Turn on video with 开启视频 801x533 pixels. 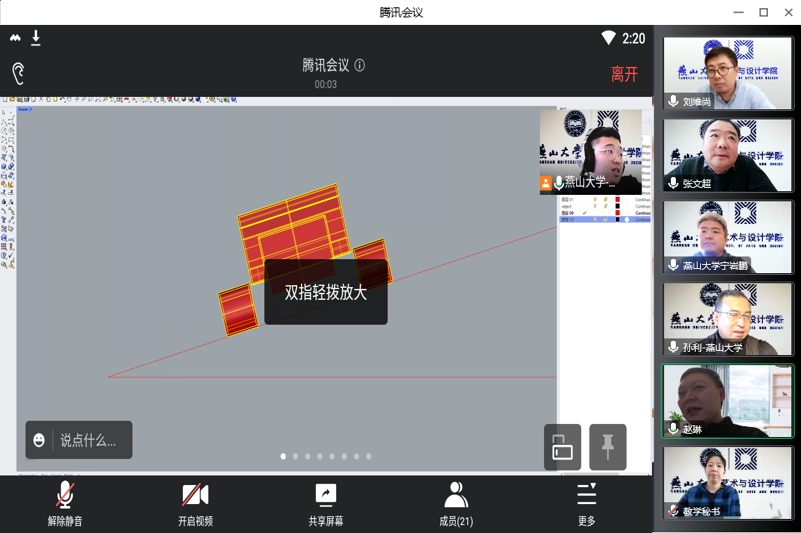coord(195,495)
